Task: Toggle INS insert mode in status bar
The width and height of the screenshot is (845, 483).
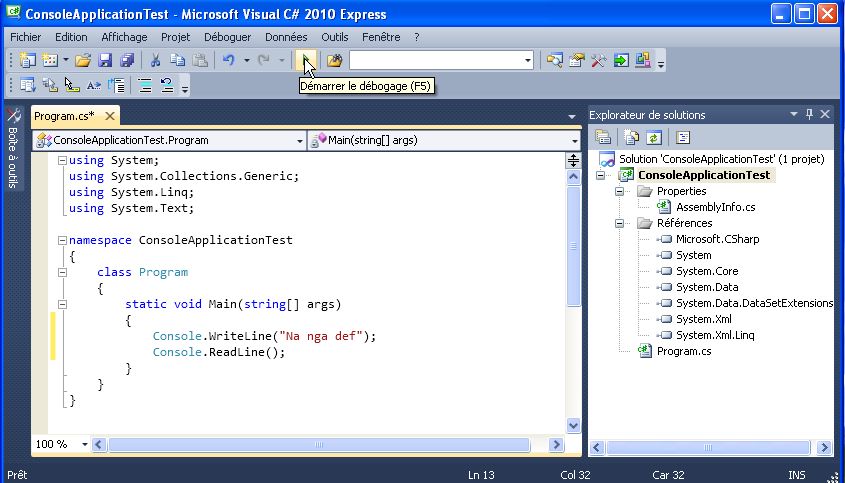Action: [796, 475]
